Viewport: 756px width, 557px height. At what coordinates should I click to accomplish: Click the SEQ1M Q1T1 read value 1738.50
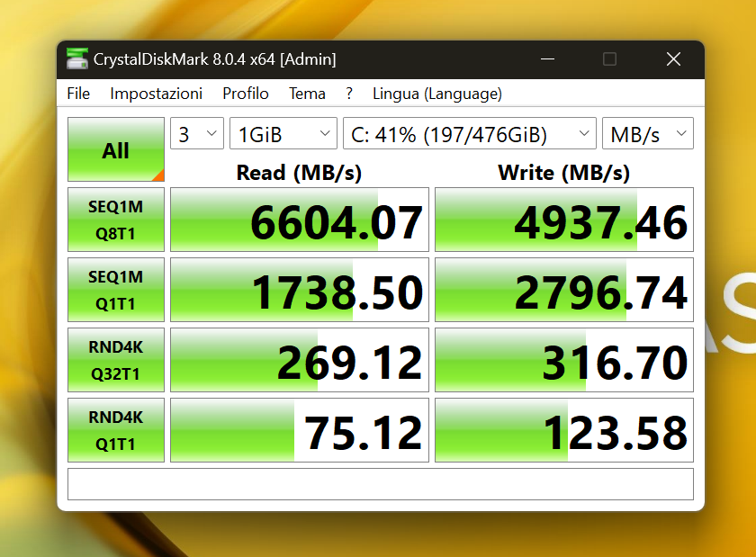pos(300,290)
